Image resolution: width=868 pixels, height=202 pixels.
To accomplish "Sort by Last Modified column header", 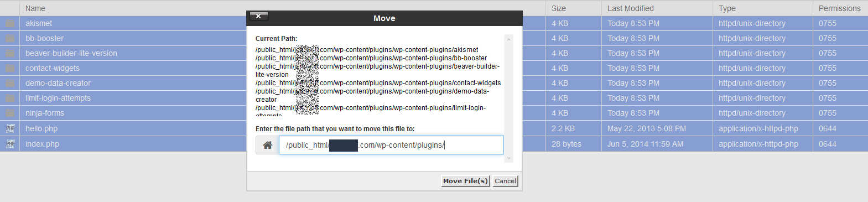I will tap(631, 8).
